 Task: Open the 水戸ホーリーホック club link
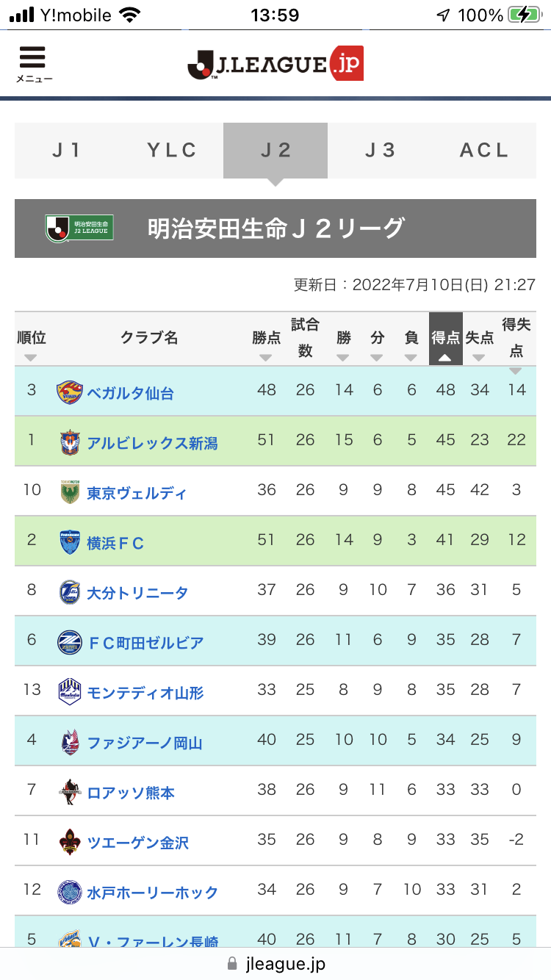tap(152, 893)
